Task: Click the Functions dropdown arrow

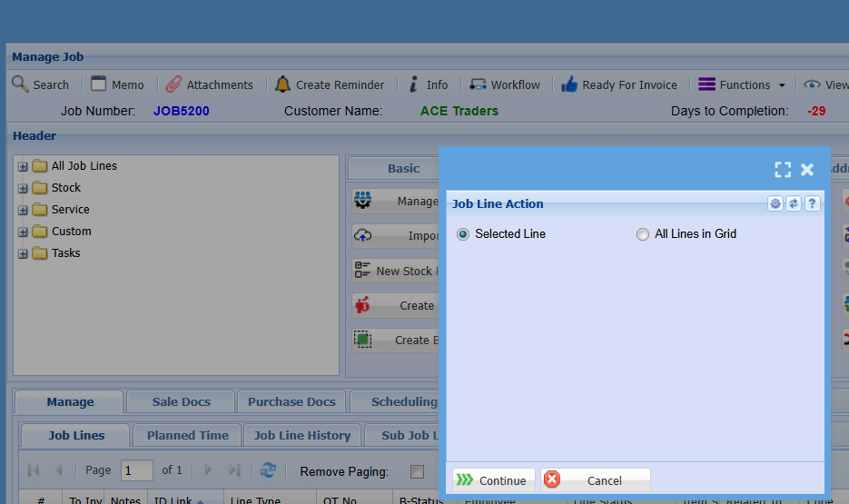Action: coord(782,85)
